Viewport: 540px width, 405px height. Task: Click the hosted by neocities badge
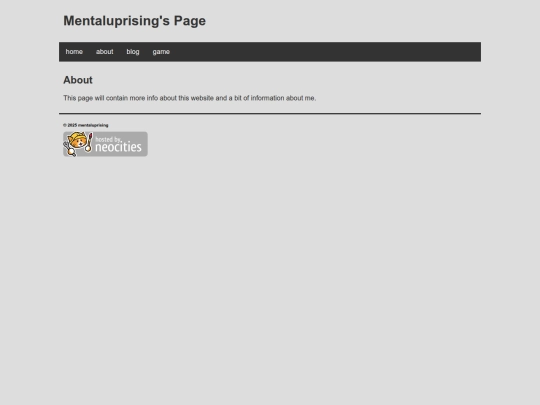point(105,144)
